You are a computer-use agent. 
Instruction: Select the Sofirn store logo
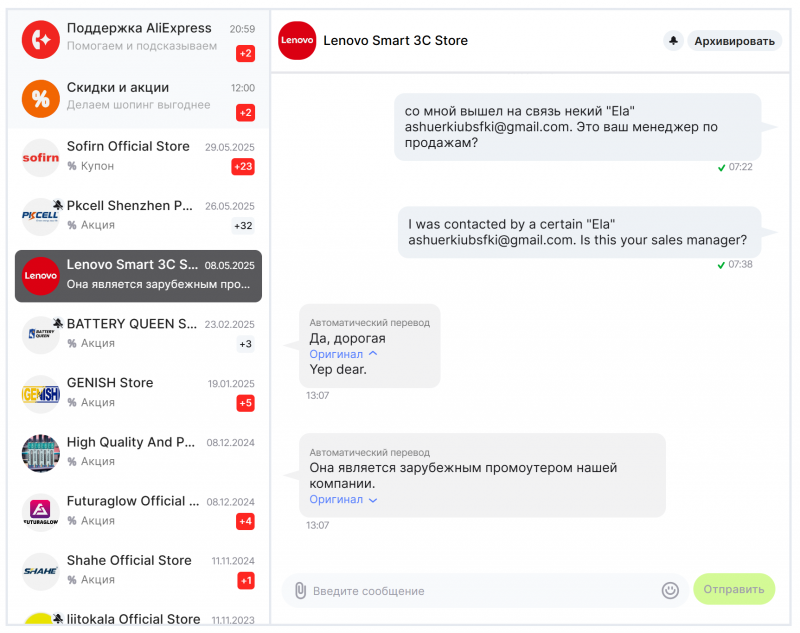[41, 158]
